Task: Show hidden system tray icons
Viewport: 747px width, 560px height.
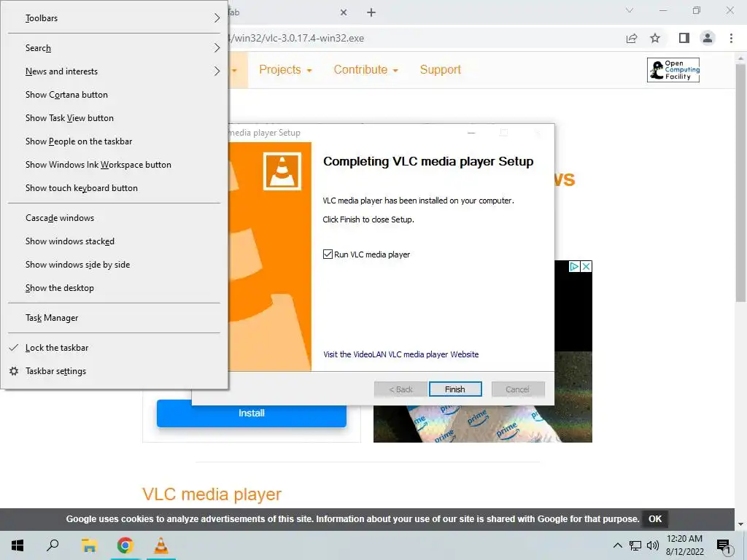Action: [617, 545]
